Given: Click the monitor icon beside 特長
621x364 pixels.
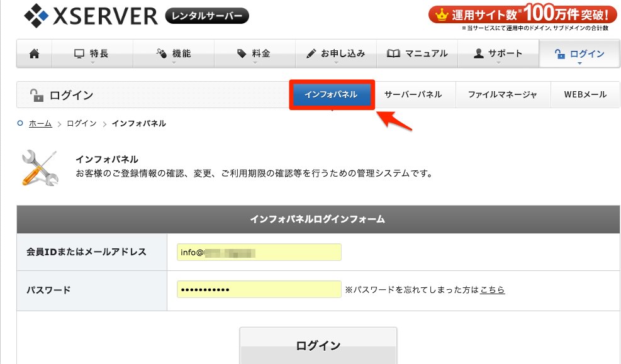Looking at the screenshot, I should (x=79, y=53).
